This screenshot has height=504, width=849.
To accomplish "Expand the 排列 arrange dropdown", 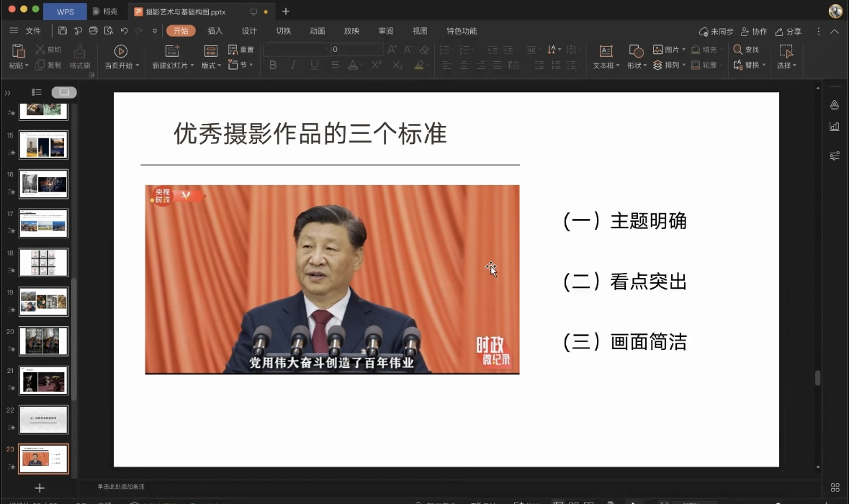I will point(669,65).
